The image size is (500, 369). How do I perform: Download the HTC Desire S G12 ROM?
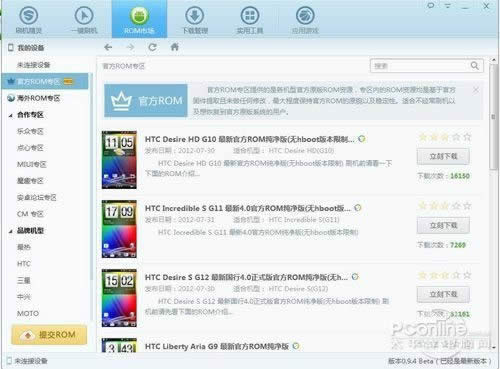(x=443, y=294)
